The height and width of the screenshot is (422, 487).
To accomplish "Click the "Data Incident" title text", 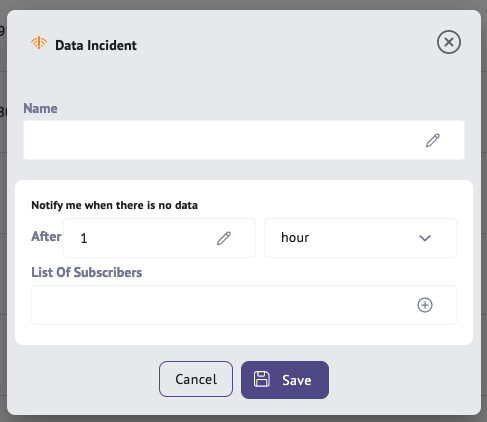I will pyautogui.click(x=96, y=45).
